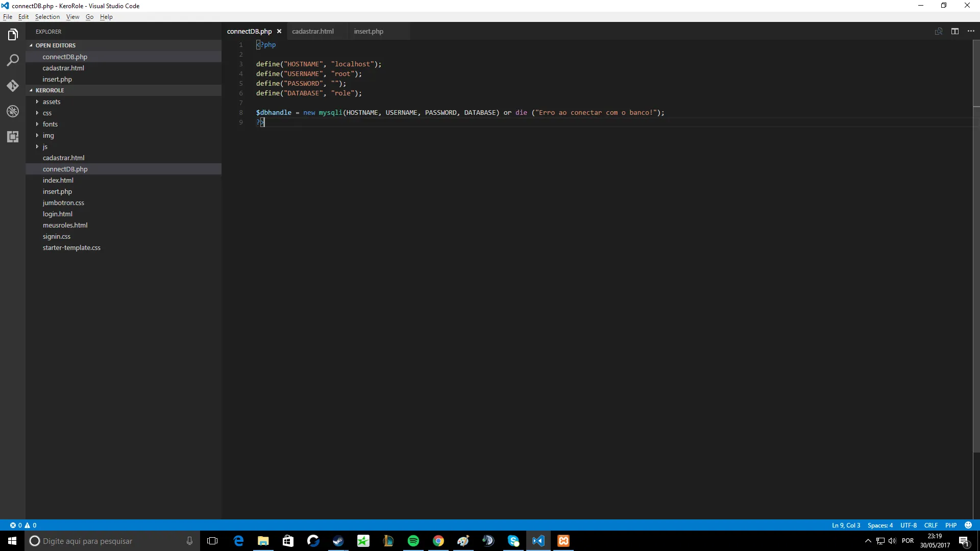Open the Debug view icon
980x551 pixels.
[x=13, y=111]
